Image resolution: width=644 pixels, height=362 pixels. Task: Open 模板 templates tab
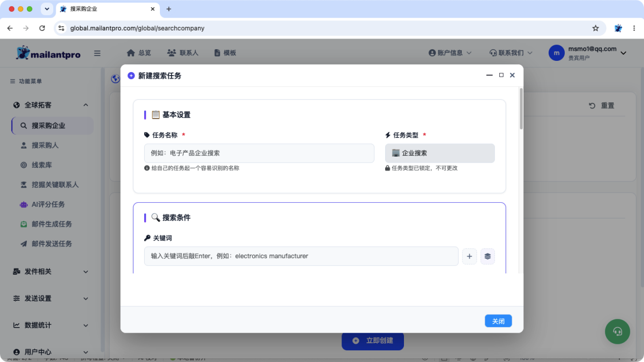pos(225,53)
